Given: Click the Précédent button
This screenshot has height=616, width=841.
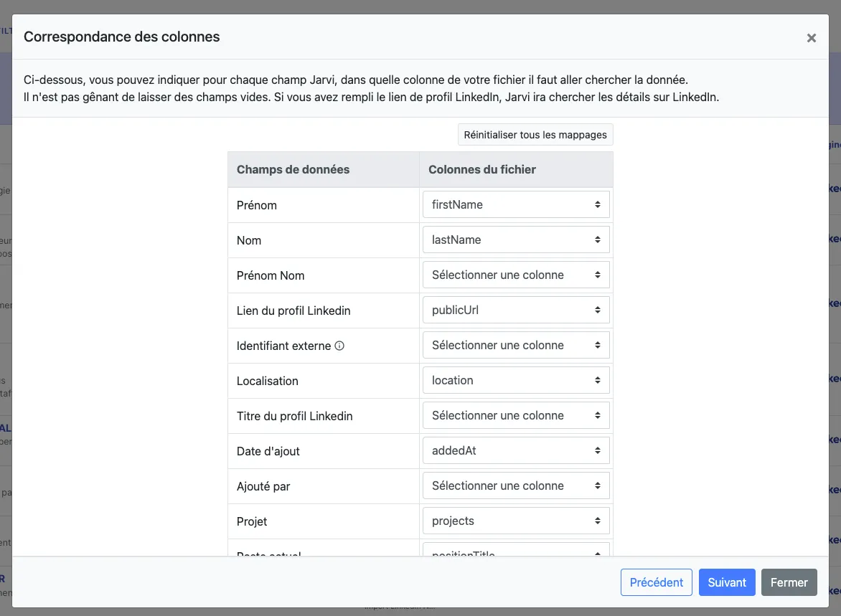Looking at the screenshot, I should (656, 582).
